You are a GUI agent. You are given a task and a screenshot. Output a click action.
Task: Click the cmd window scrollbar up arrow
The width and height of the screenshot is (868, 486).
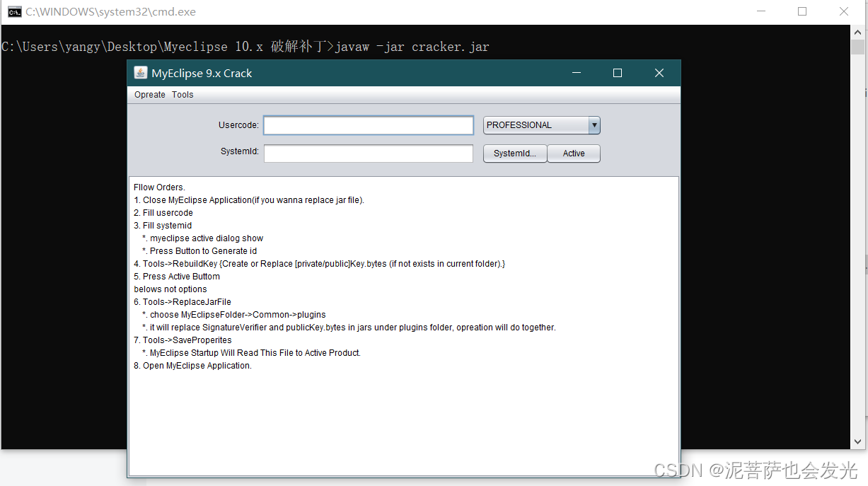[x=858, y=32]
